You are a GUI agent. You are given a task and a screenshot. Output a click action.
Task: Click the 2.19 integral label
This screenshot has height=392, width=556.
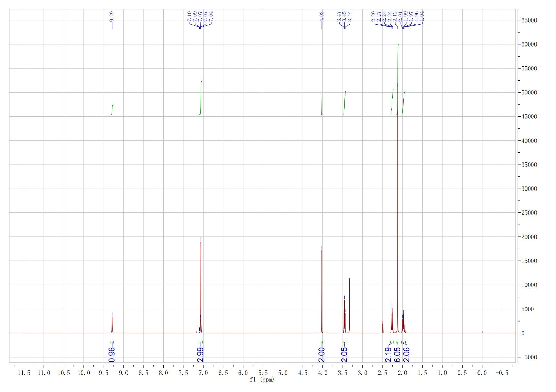click(x=388, y=355)
